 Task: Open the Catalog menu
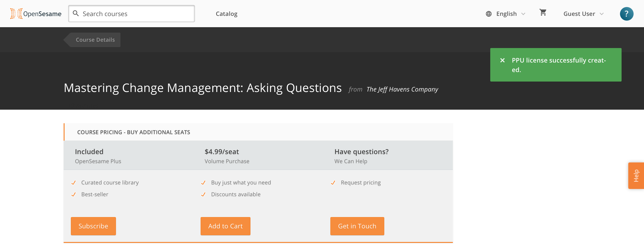click(226, 14)
